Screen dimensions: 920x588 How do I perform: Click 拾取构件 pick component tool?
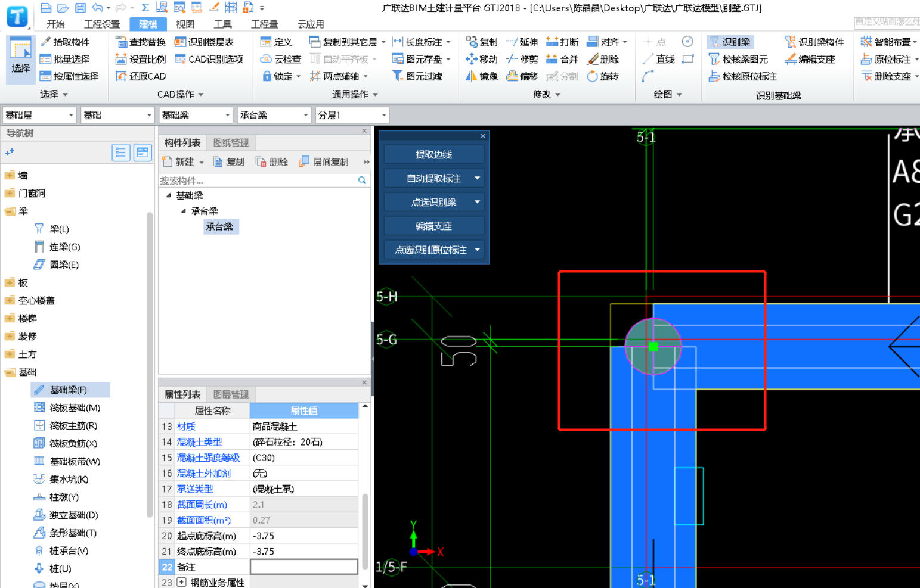(x=65, y=42)
